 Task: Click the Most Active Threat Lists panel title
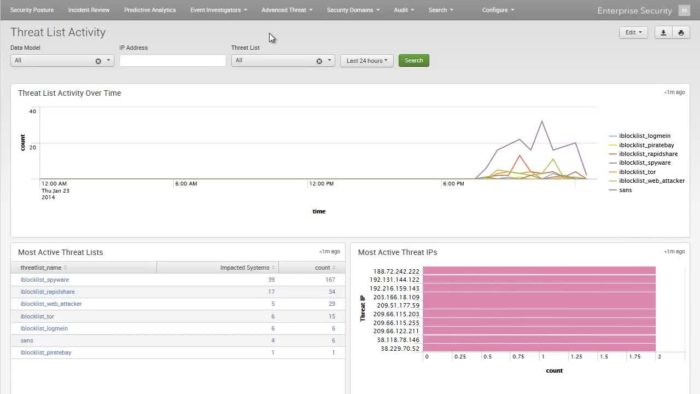(60, 252)
